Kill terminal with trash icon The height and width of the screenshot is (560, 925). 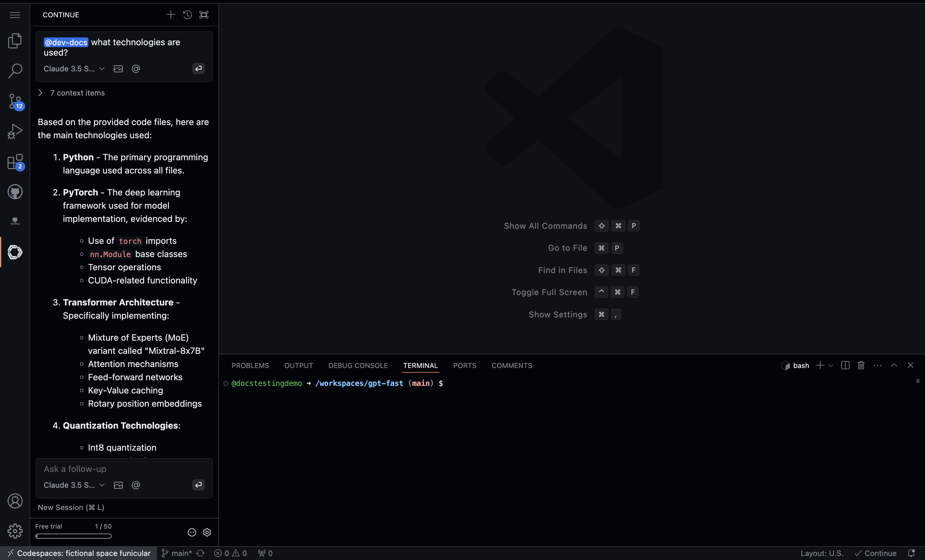pyautogui.click(x=861, y=365)
